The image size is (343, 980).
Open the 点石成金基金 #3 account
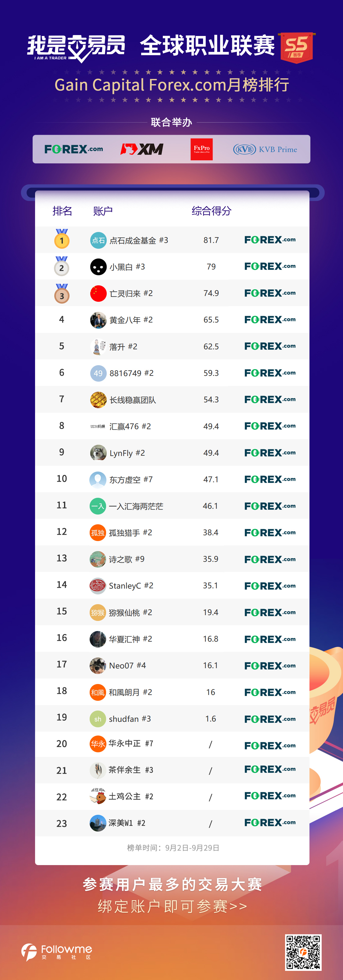(138, 241)
